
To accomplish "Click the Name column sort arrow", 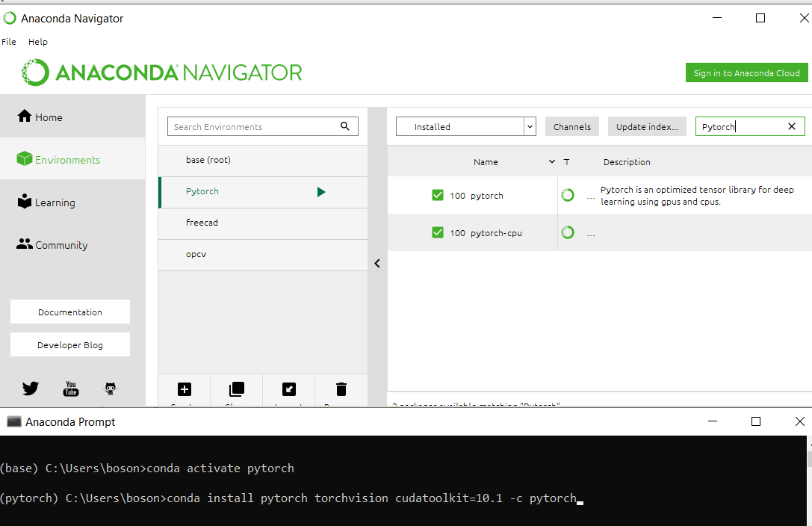I will pyautogui.click(x=551, y=161).
